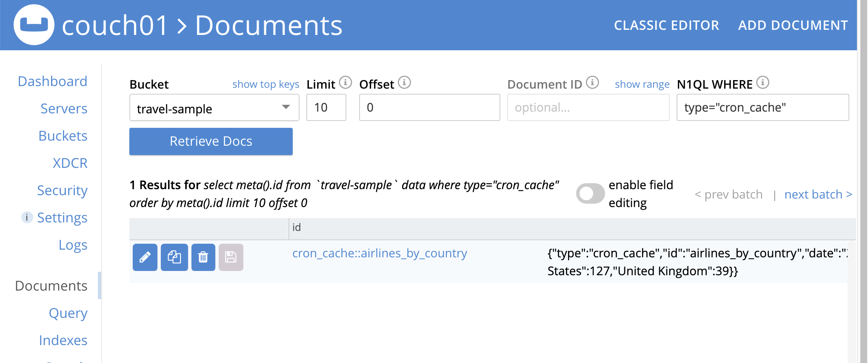Delete the document using trash icon
The height and width of the screenshot is (363, 868).
point(203,257)
